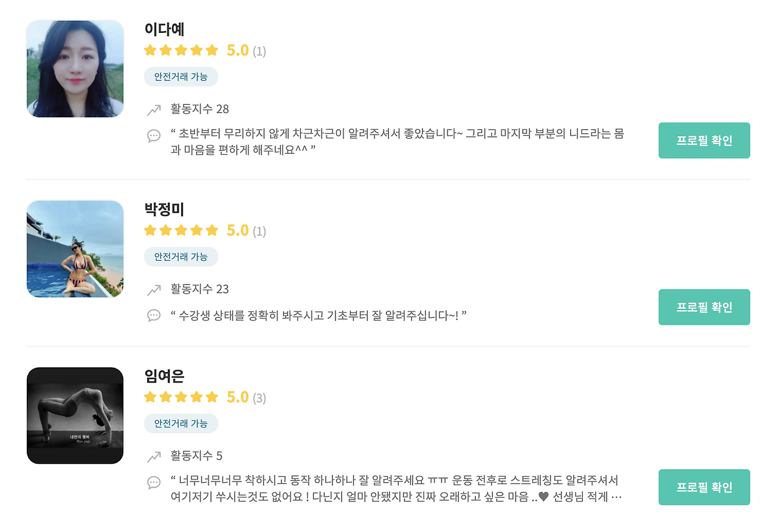Click the name 이다예
778x532 pixels.
[164, 29]
